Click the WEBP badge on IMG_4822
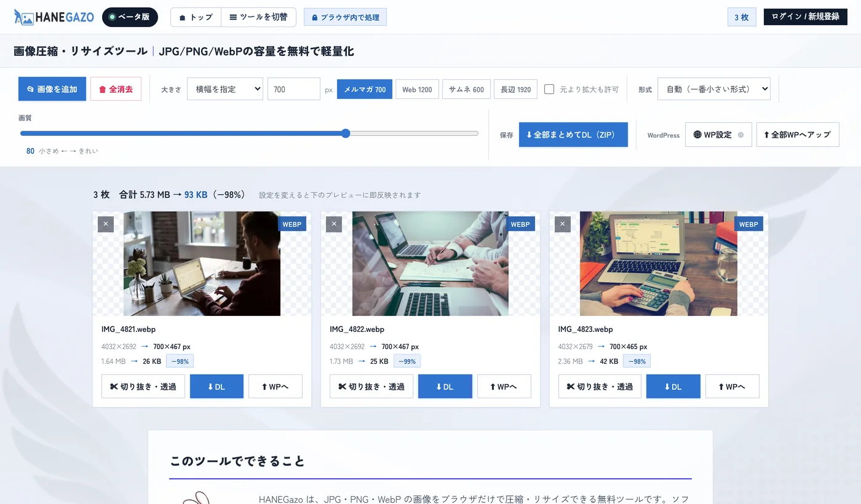861x504 pixels. (x=520, y=224)
